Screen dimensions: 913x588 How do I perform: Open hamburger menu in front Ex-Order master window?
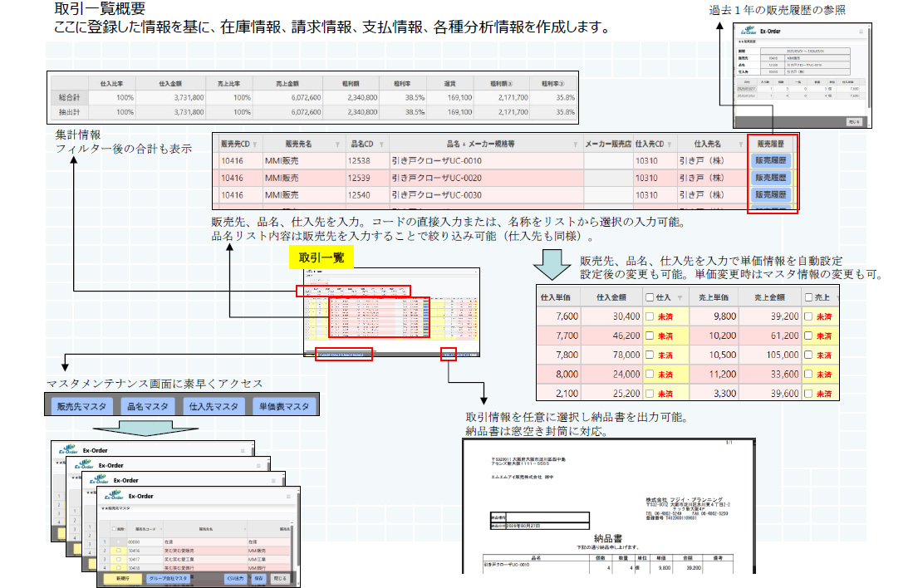[x=289, y=496]
